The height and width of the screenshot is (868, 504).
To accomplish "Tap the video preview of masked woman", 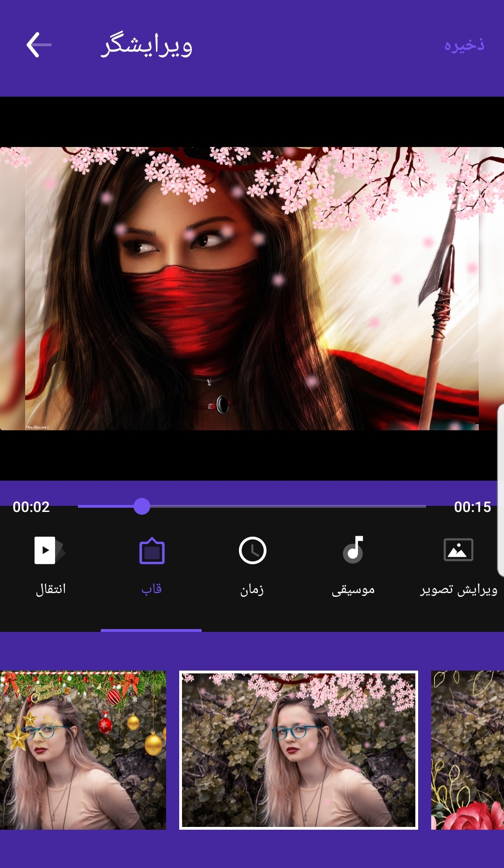I will pyautogui.click(x=252, y=288).
